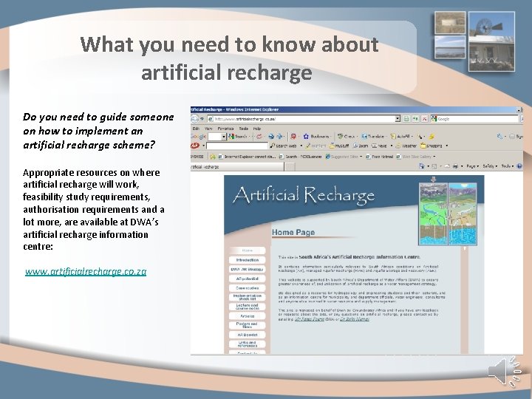Click the Introduction button in website sidebar
Screen dimensions: 532x399
pos(248,260)
